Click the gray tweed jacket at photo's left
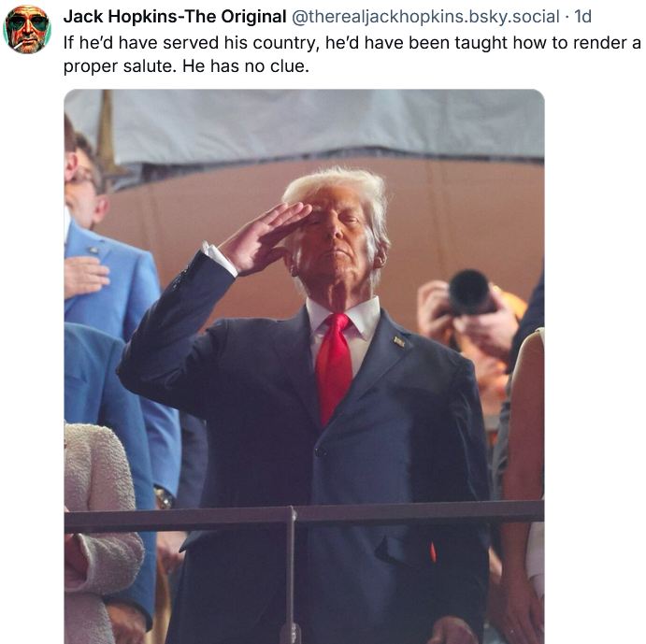The image size is (646, 644). [x=99, y=532]
